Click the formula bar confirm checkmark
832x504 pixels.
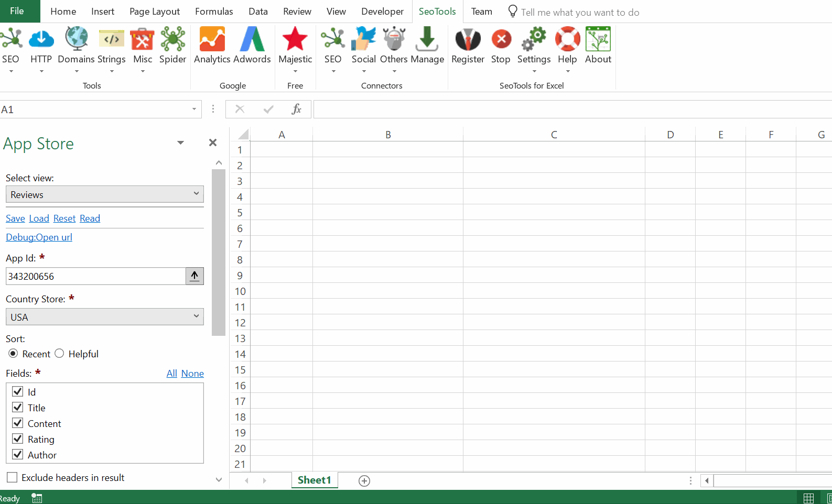point(268,109)
